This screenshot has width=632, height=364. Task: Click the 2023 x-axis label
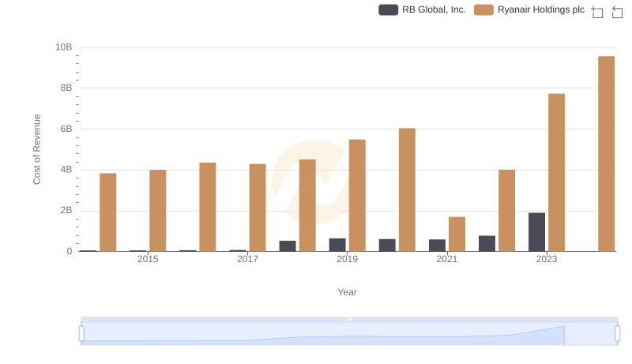[547, 259]
